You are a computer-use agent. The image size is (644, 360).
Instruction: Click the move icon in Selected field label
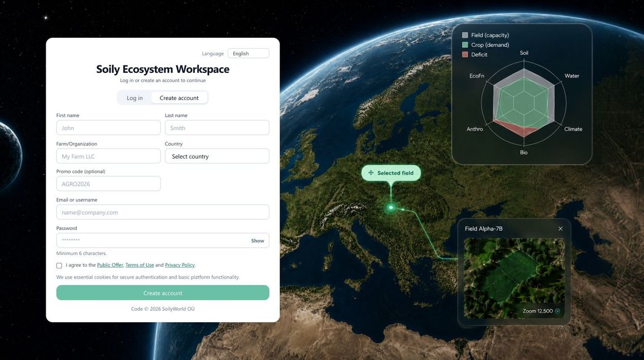point(371,173)
